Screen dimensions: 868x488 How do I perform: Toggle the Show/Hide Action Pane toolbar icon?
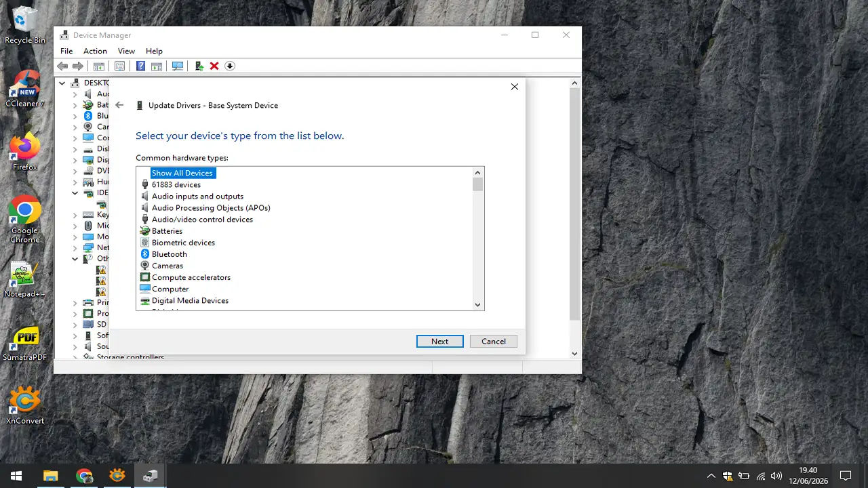coord(157,66)
